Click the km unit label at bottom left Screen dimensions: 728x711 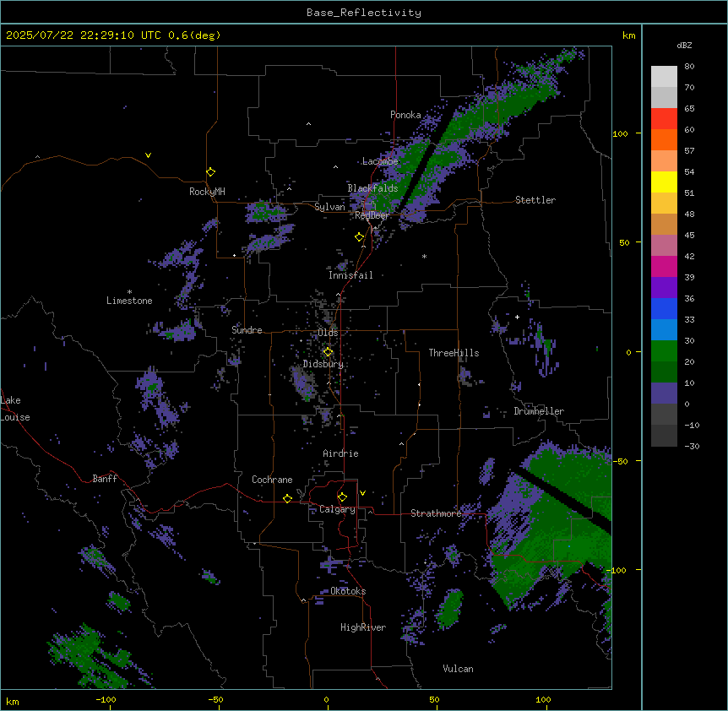point(13,701)
